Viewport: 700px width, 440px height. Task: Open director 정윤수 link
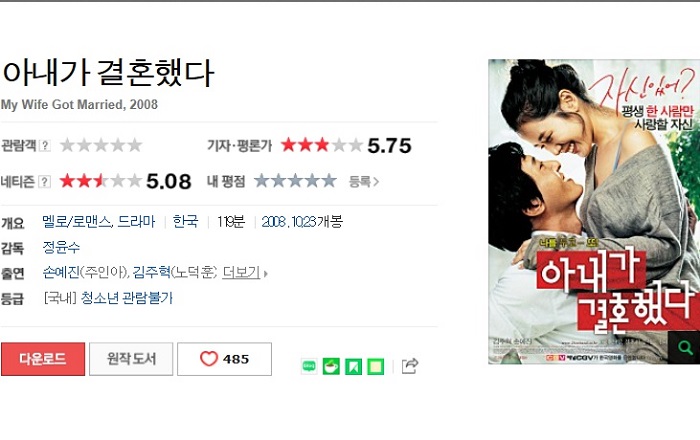tap(61, 247)
